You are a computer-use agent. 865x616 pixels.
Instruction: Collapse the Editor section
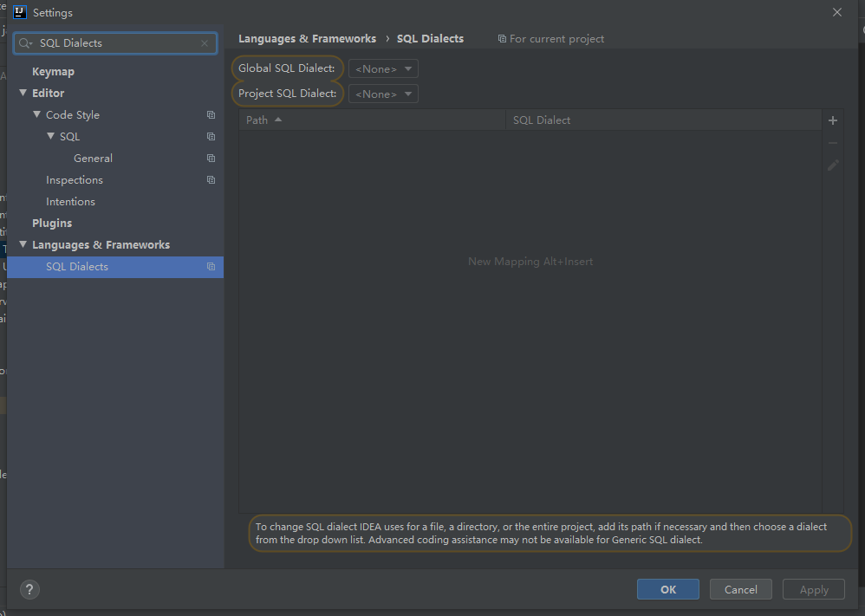point(23,93)
